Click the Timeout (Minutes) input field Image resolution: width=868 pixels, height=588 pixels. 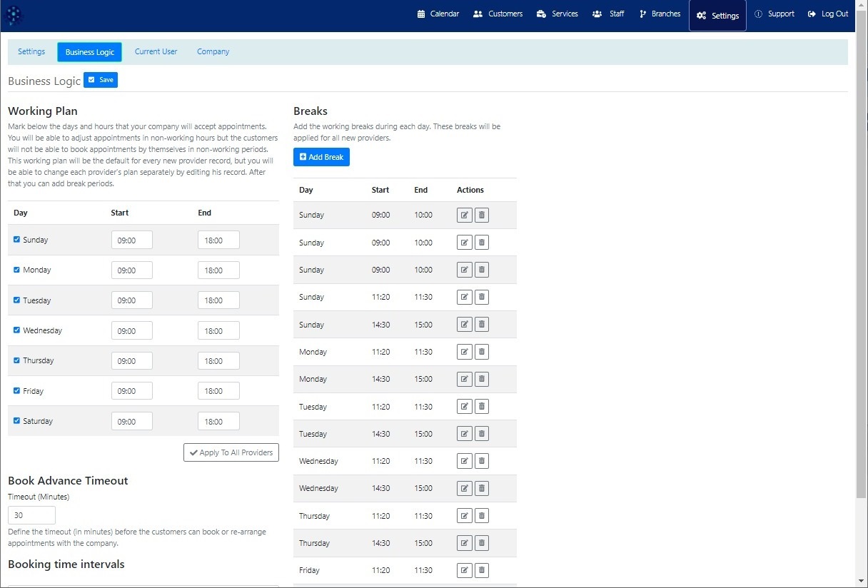point(31,515)
